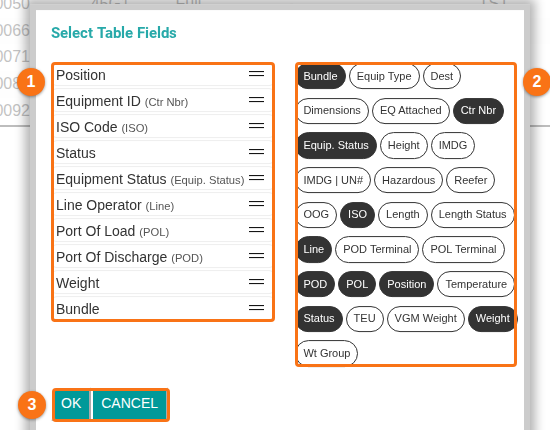The height and width of the screenshot is (430, 550).
Task: Click the Status list row label
Action: coord(76,153)
